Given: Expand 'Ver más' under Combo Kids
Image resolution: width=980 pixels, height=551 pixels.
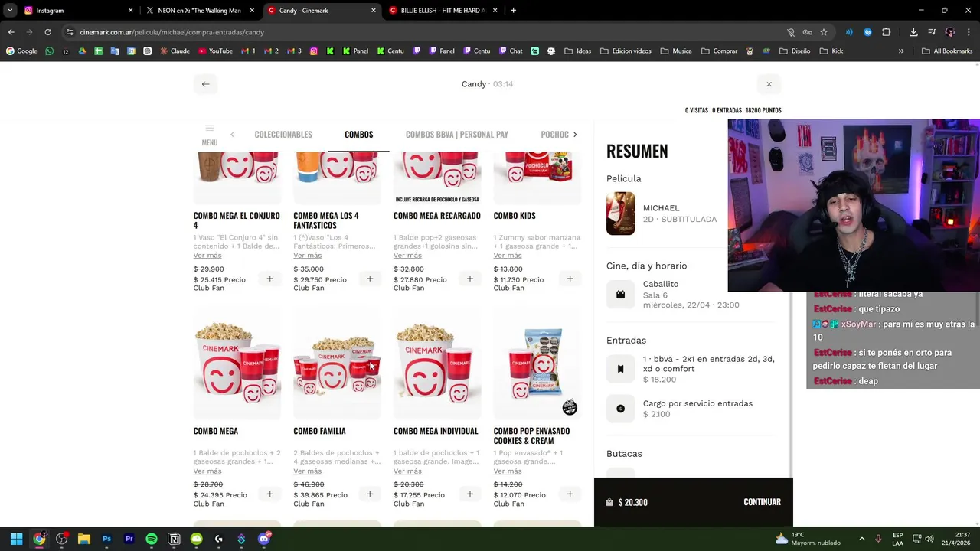Looking at the screenshot, I should click(x=508, y=256).
